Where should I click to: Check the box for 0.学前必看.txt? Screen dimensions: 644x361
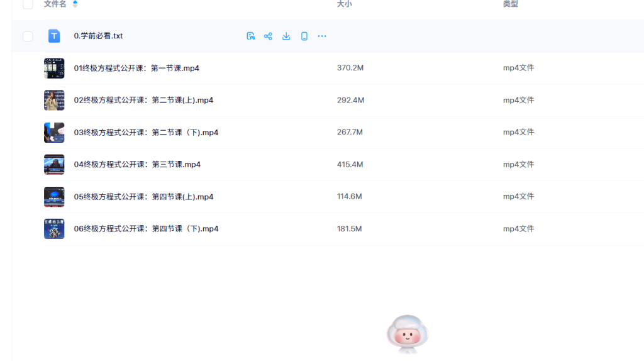pyautogui.click(x=28, y=36)
